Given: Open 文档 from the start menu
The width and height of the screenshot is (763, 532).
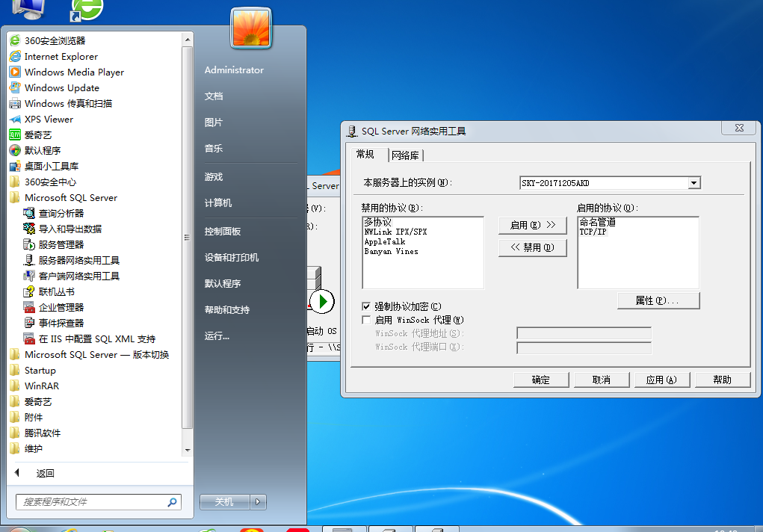Looking at the screenshot, I should click(x=214, y=96).
